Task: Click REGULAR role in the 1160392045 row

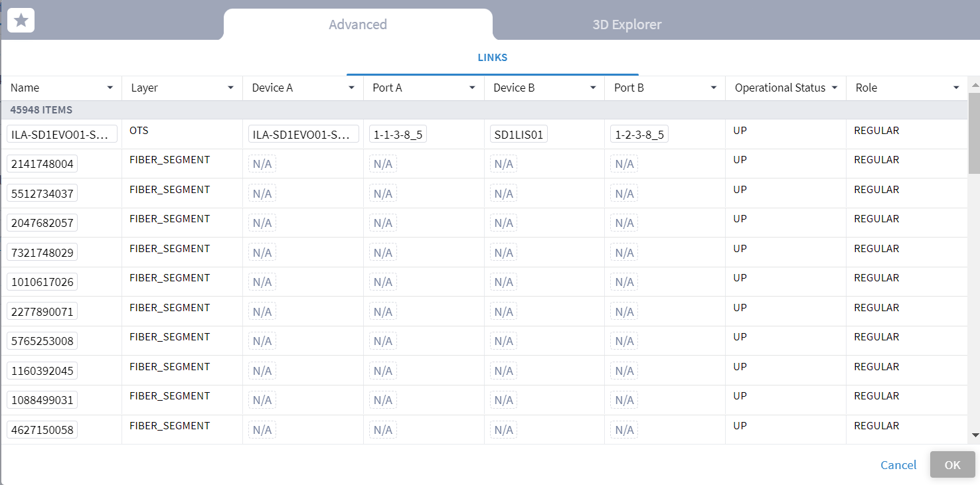Action: click(876, 367)
